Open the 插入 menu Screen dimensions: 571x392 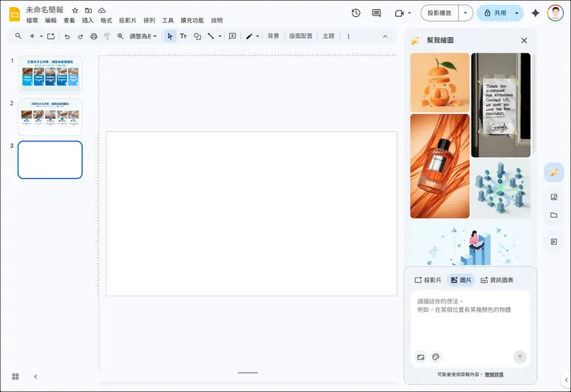coord(87,20)
